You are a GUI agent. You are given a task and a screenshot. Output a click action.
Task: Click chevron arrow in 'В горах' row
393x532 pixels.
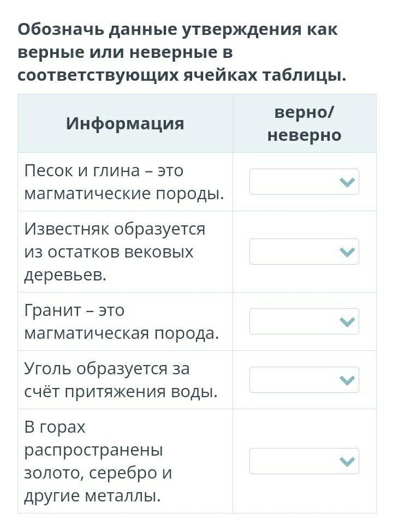click(347, 462)
